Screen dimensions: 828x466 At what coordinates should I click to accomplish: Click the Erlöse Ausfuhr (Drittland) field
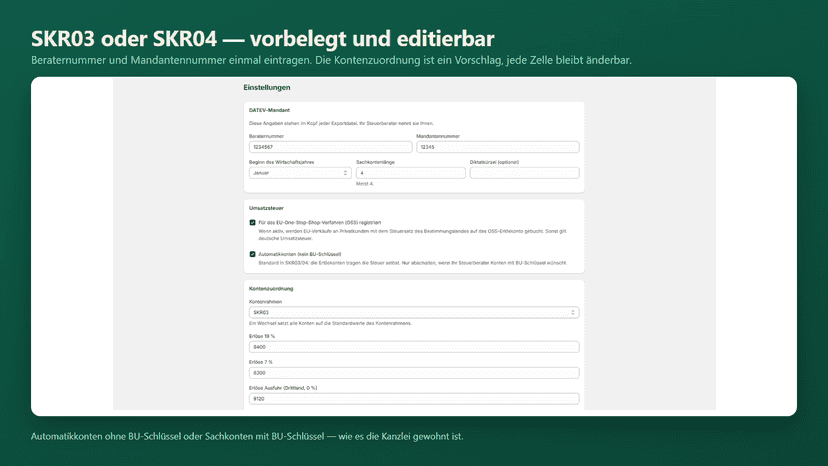point(414,398)
